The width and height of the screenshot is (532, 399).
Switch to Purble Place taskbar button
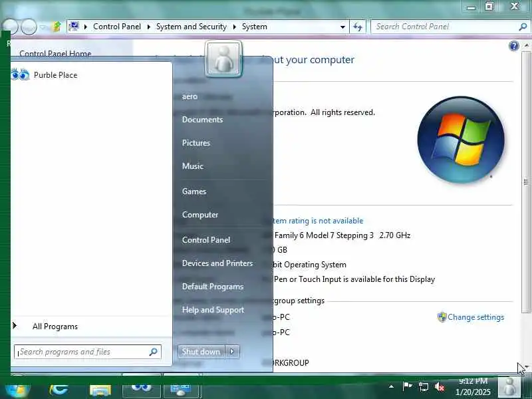pyautogui.click(x=141, y=388)
